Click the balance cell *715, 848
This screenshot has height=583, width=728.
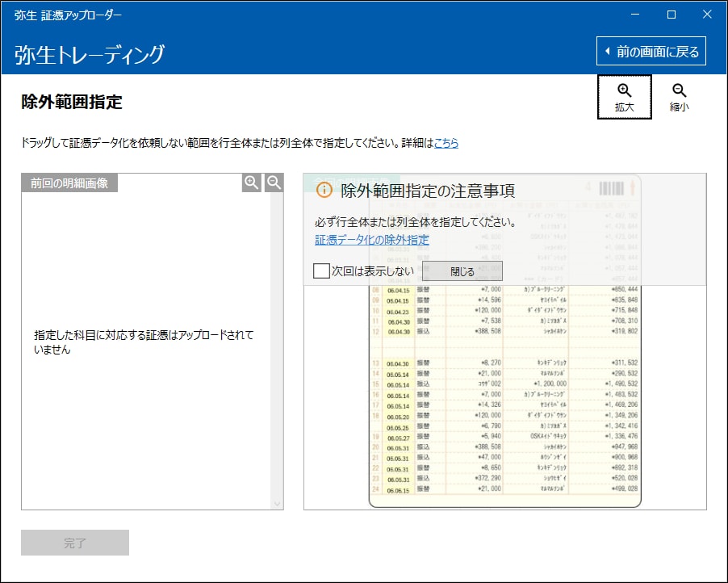coord(625,310)
